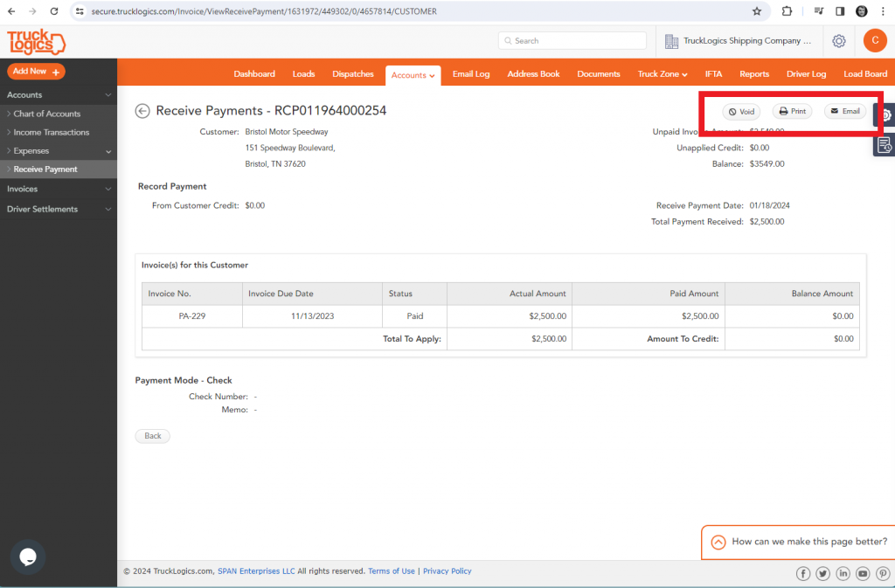Open the LinkedIn icon in footer
895x588 pixels.
pos(843,573)
